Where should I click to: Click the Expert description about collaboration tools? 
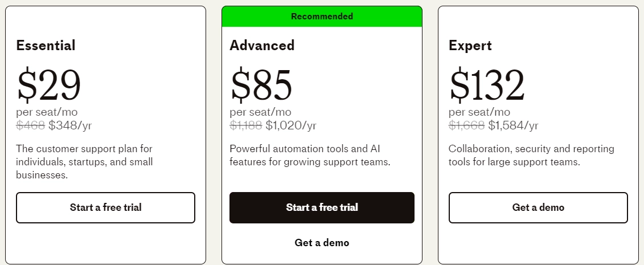click(531, 156)
